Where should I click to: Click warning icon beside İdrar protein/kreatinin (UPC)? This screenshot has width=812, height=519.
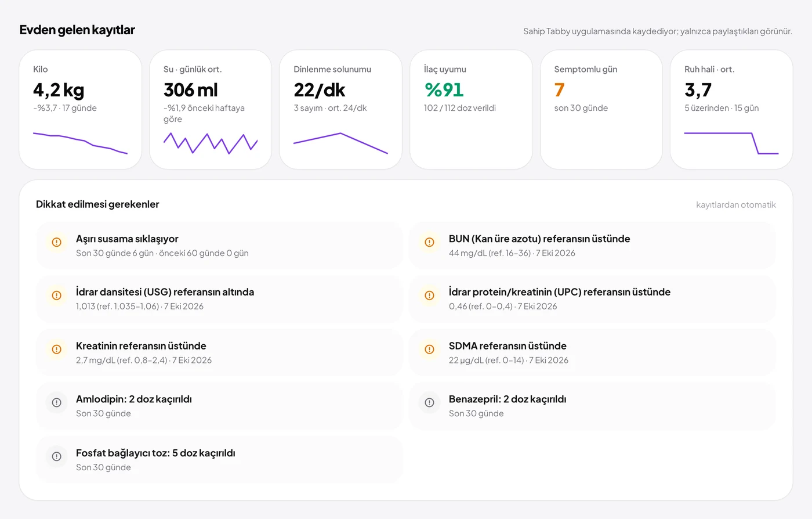pyautogui.click(x=430, y=295)
